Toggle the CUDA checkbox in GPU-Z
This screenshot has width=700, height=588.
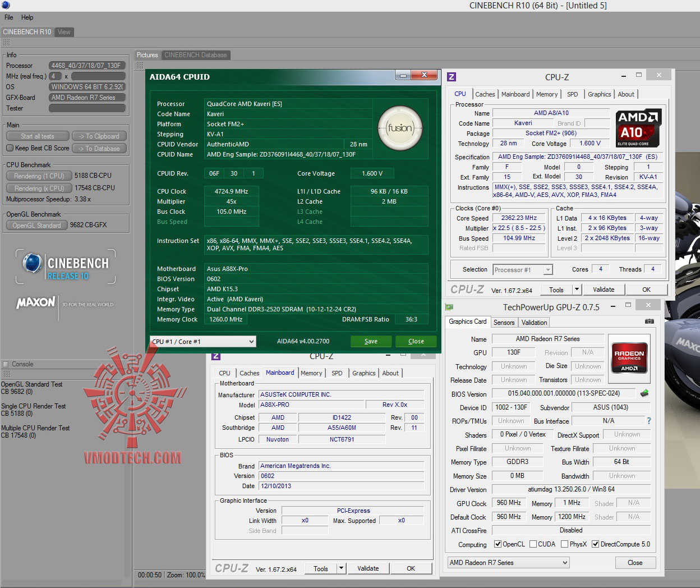click(x=532, y=544)
